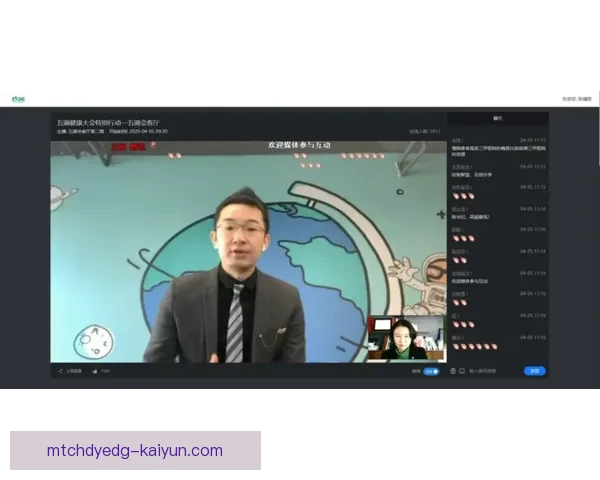600x480 pixels.
Task: Open the emoji picker in the chat bar
Action: click(x=462, y=371)
